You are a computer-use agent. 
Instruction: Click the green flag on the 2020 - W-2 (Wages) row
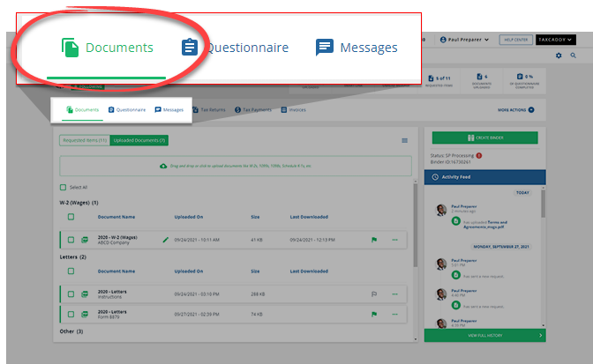(374, 240)
